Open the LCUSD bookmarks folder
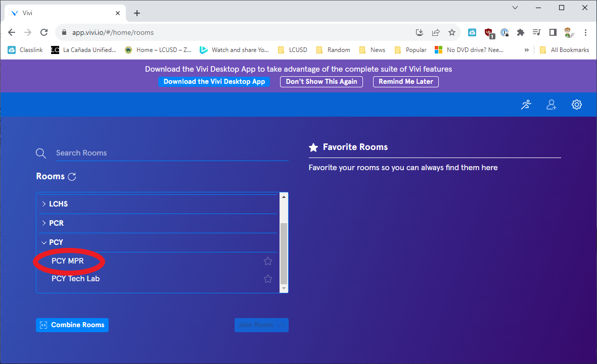 (292, 50)
